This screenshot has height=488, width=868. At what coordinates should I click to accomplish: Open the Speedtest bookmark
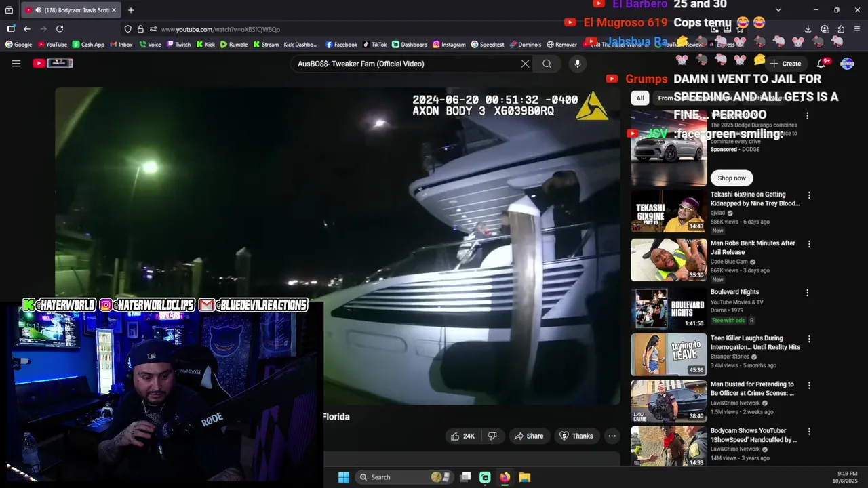point(488,45)
